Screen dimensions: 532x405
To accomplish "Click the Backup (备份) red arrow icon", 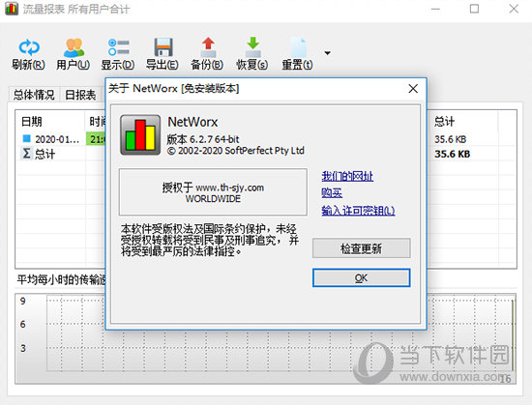I will click(x=208, y=47).
